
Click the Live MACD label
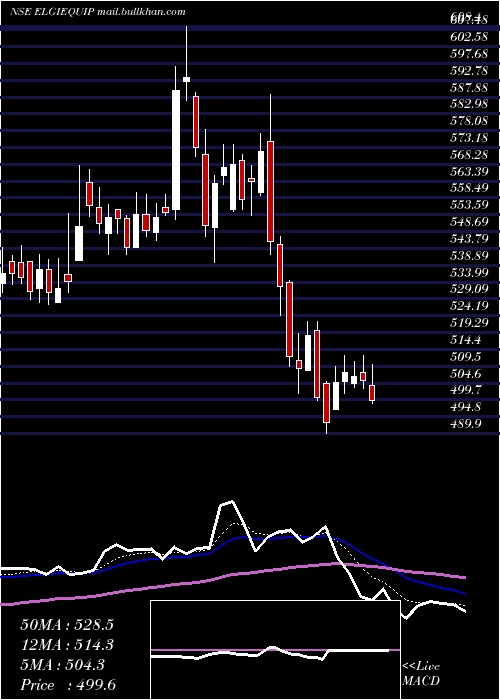click(x=421, y=674)
